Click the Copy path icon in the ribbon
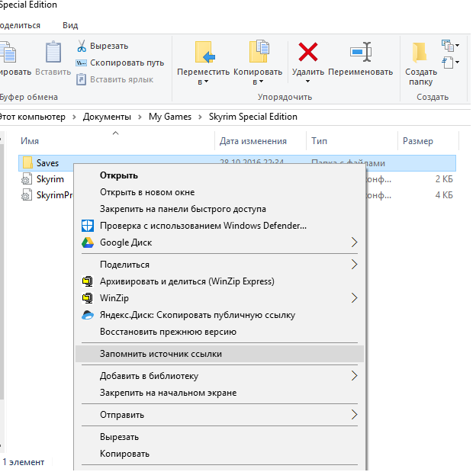The width and height of the screenshot is (476, 472). 81,63
